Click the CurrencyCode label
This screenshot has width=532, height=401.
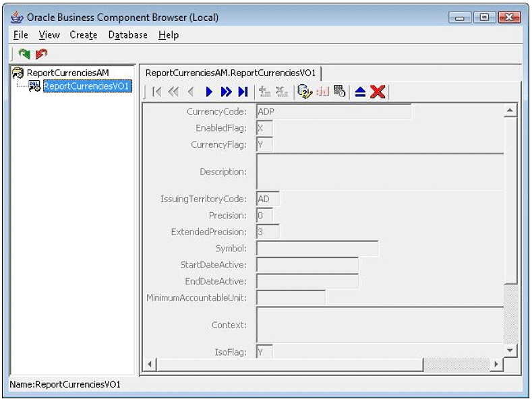(217, 112)
